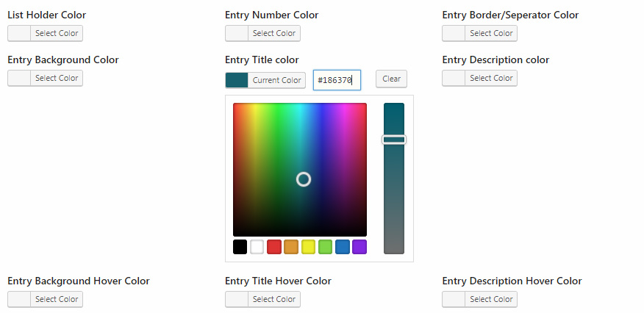
Task: Click the vertical saturation slider handle
Action: pyautogui.click(x=394, y=140)
